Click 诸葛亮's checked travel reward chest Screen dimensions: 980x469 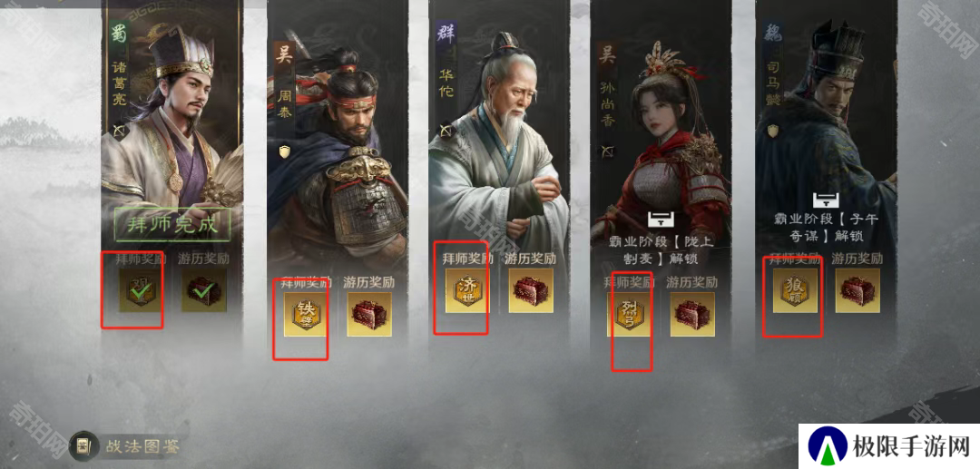coord(204,290)
